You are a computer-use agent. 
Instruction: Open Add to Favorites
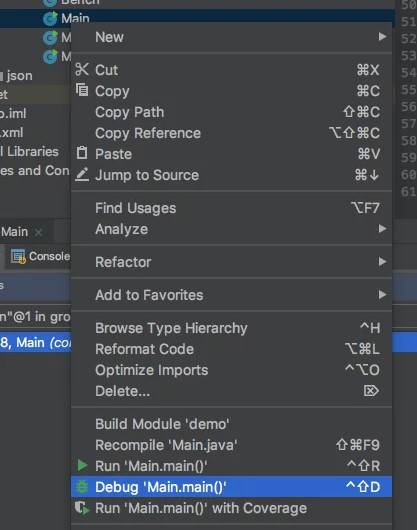(x=231, y=295)
